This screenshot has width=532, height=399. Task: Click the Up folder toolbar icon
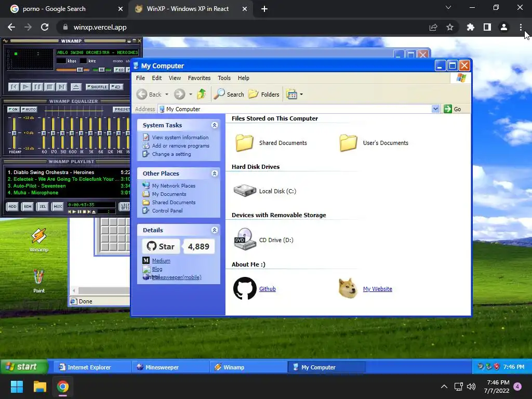tap(202, 94)
